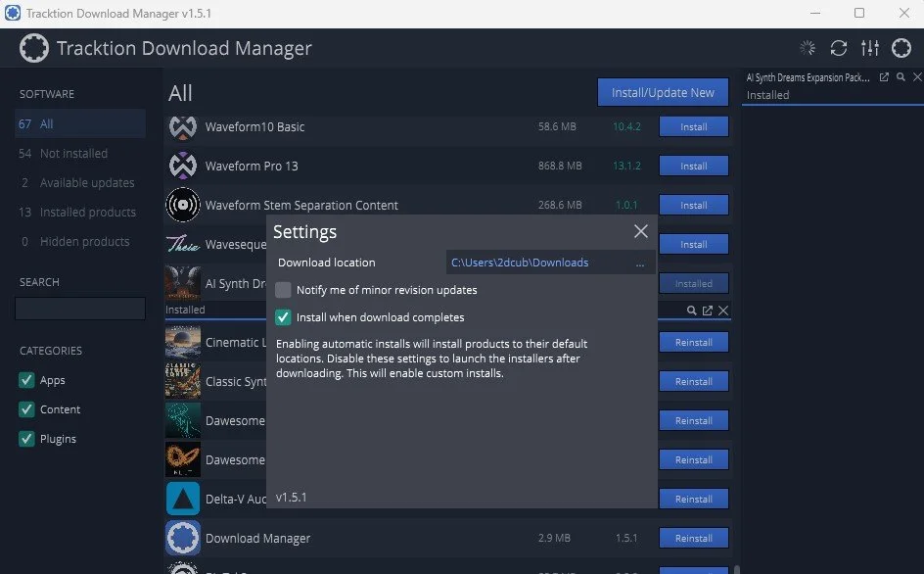Image resolution: width=924 pixels, height=574 pixels.
Task: Click the Waveform Stem Separation Content icon
Action: [183, 205]
